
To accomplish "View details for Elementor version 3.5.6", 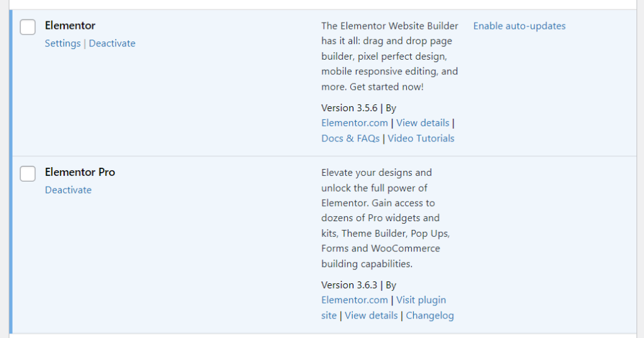I will click(423, 123).
